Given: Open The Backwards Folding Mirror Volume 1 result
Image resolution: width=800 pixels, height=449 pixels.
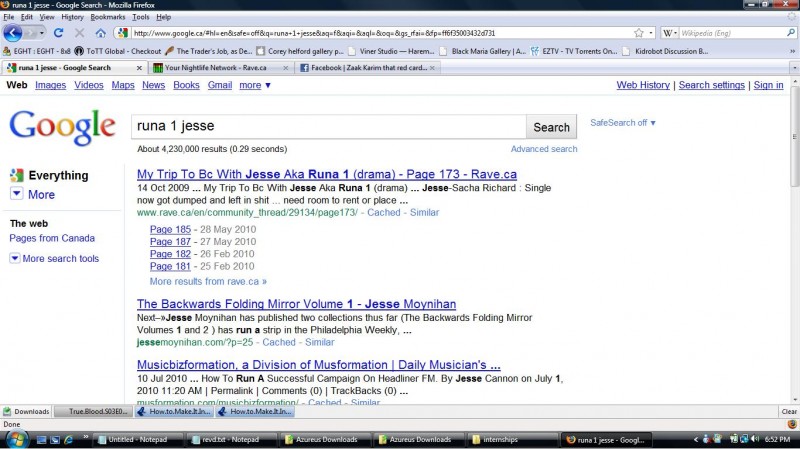Looking at the screenshot, I should (x=296, y=304).
